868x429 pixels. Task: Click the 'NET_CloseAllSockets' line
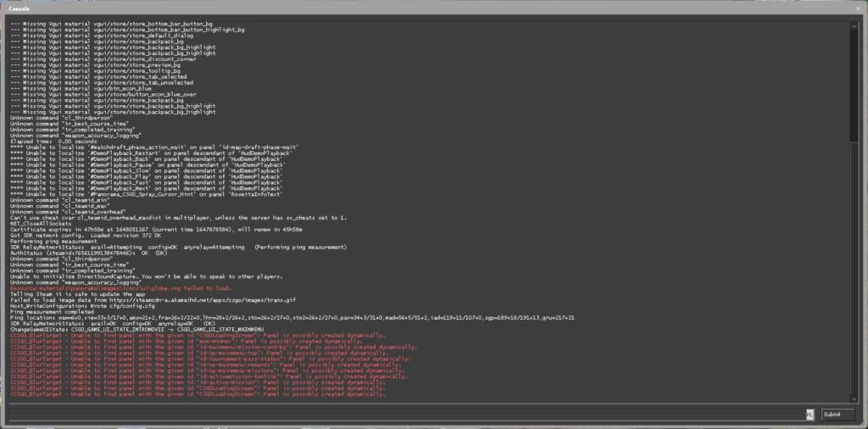tap(41, 224)
